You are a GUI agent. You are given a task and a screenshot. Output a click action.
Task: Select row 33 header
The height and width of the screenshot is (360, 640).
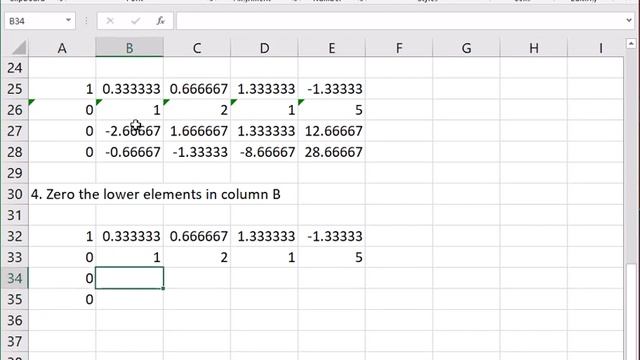click(x=15, y=257)
